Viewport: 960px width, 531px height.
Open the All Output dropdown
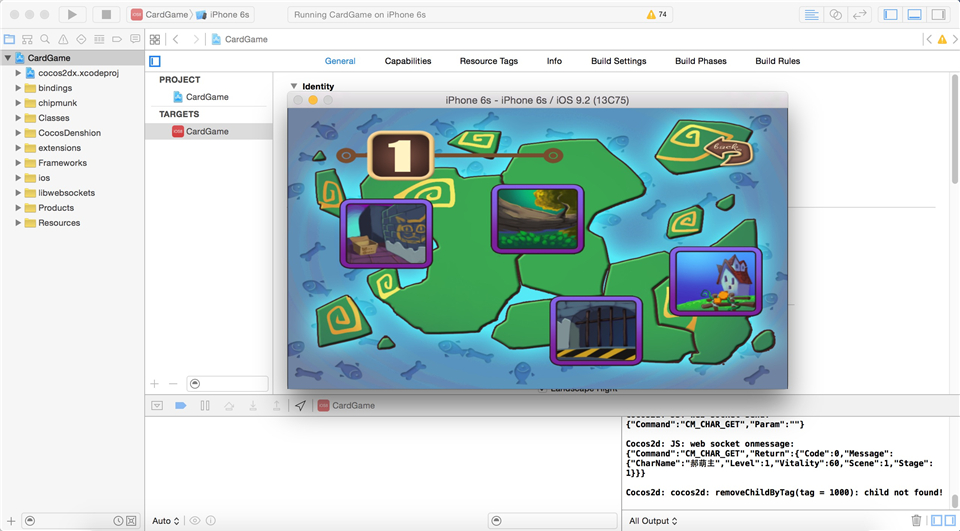[x=653, y=521]
